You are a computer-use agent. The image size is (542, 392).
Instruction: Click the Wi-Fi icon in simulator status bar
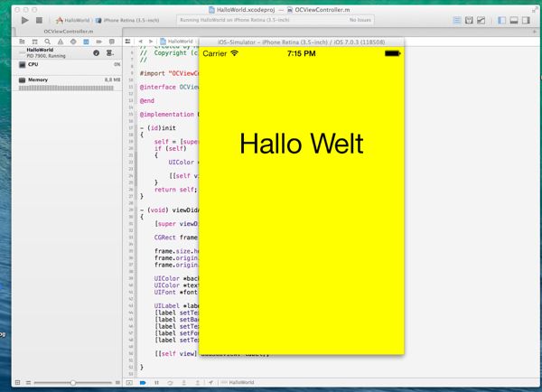(234, 53)
